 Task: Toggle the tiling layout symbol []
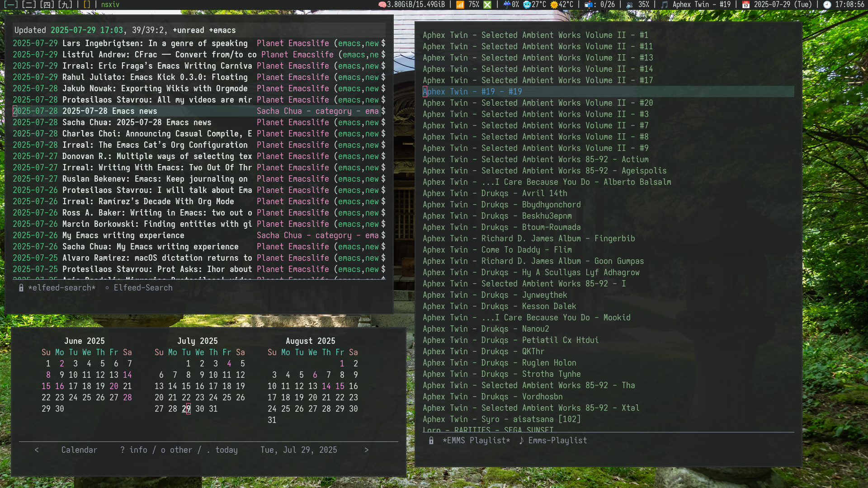(87, 5)
